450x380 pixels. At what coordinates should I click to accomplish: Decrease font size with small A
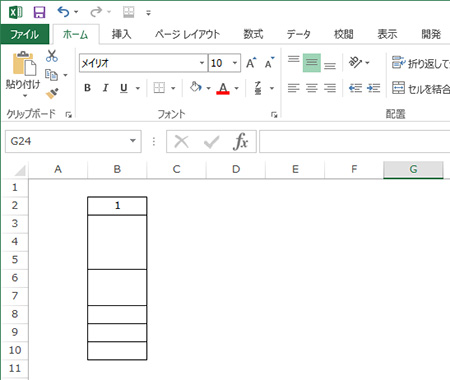click(x=269, y=62)
